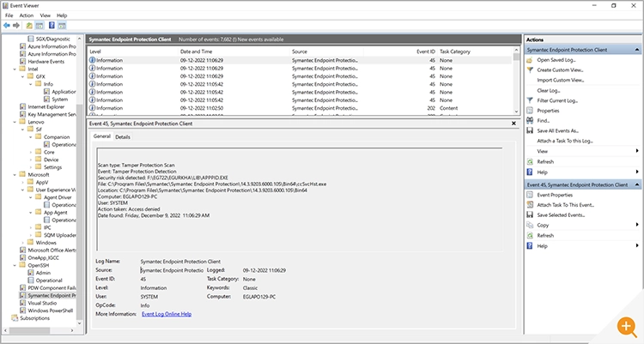Collapse the Intel tree node

pyautogui.click(x=15, y=69)
